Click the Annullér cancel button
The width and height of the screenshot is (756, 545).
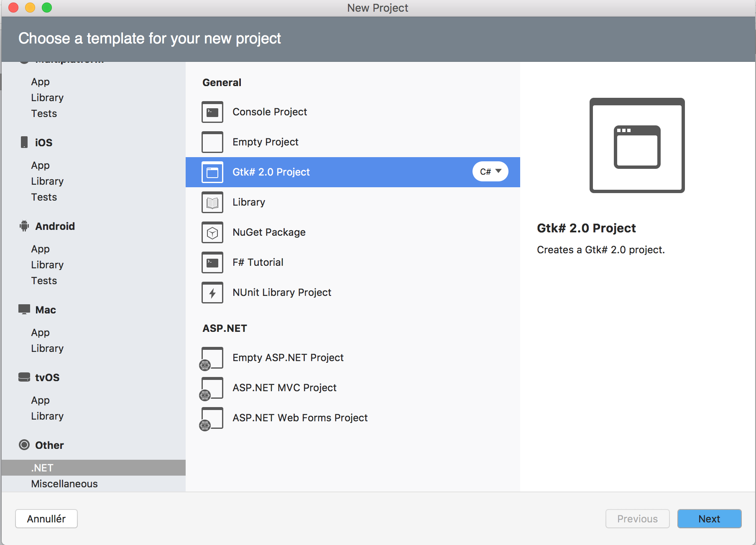pos(46,519)
